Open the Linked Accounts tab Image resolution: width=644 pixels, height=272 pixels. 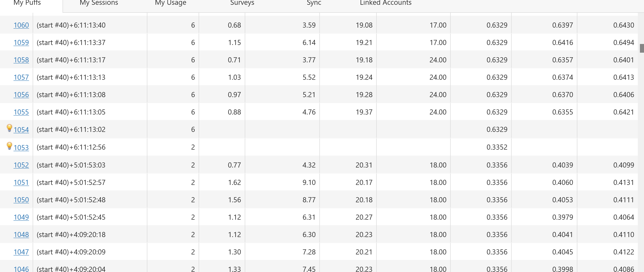point(385,3)
